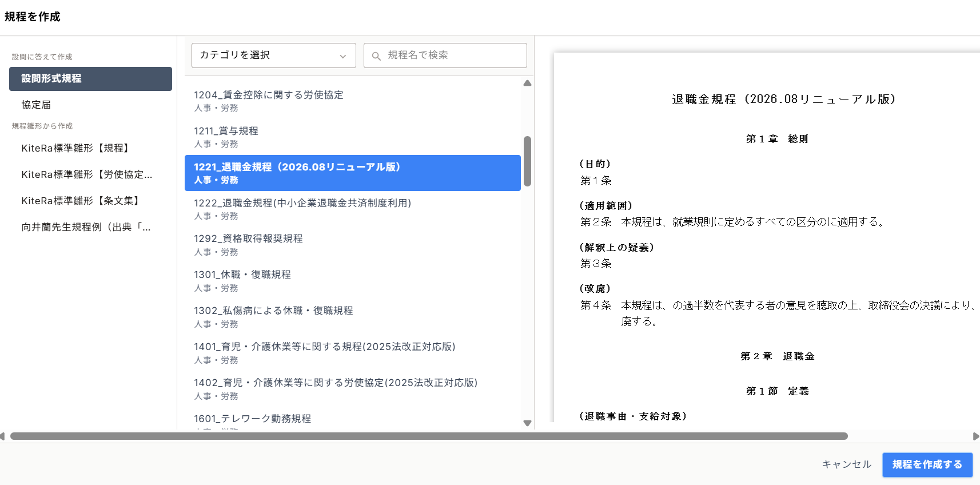Select 1211_賞与規程 template
This screenshot has width=980, height=485.
tap(353, 137)
